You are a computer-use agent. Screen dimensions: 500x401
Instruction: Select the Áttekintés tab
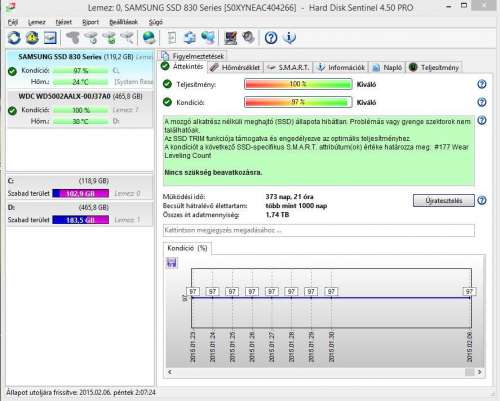[x=183, y=66]
